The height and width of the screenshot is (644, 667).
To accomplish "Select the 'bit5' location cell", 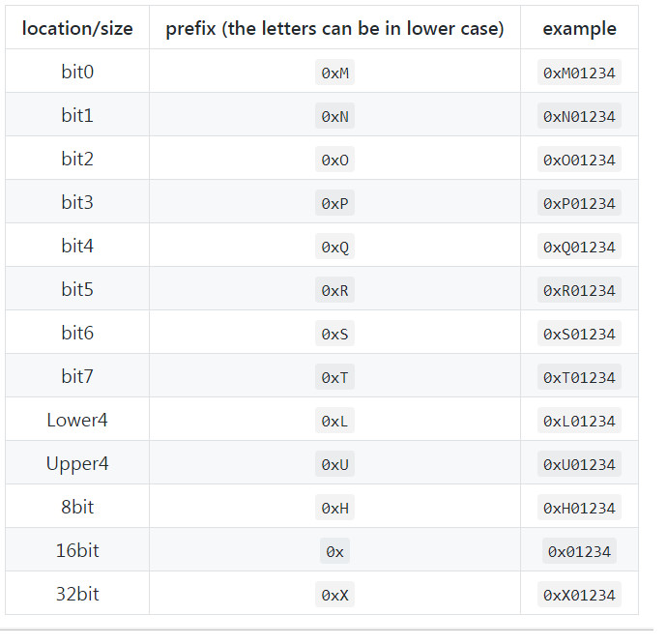I will pyautogui.click(x=77, y=289).
